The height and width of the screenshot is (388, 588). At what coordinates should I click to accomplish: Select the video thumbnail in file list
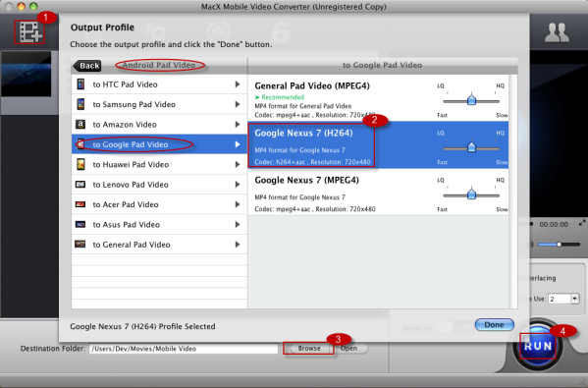pos(26,75)
